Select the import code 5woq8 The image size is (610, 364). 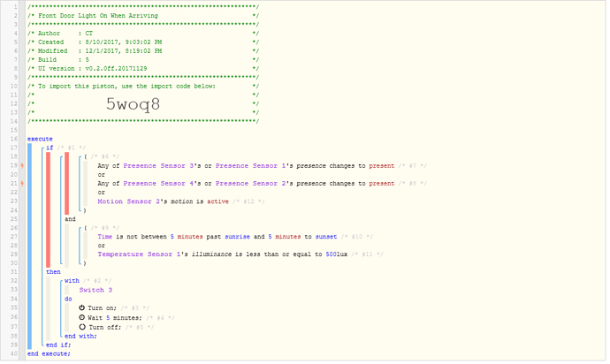coord(133,104)
